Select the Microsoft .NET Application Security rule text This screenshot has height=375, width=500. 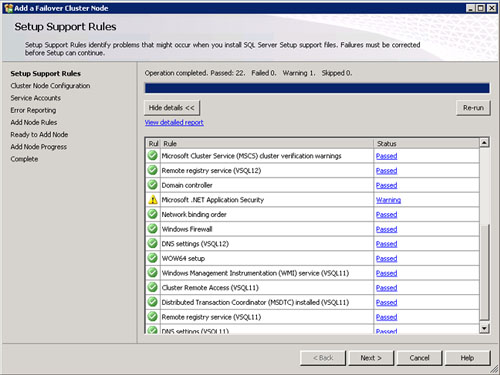(x=213, y=200)
